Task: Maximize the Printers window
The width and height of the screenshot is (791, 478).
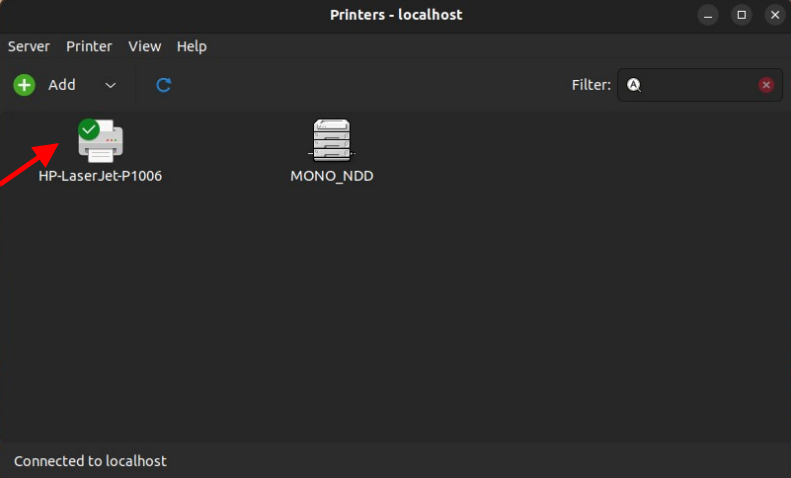Action: tap(741, 15)
